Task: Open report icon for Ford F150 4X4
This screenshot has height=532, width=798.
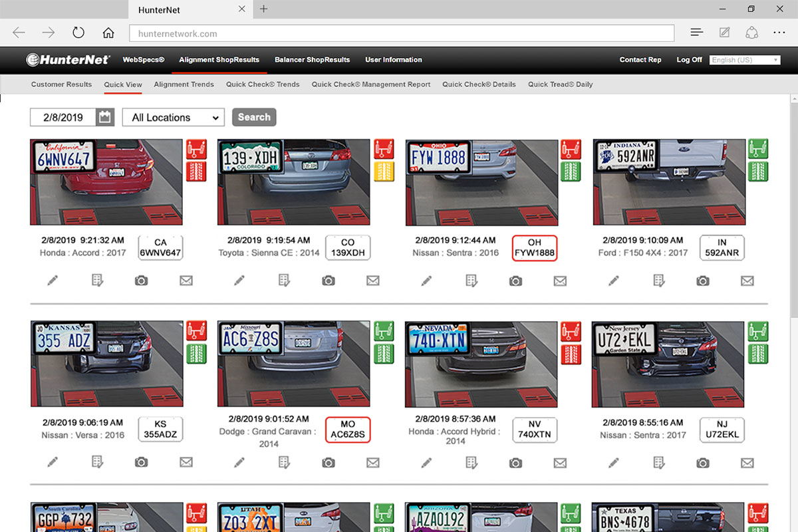Action: click(x=658, y=281)
